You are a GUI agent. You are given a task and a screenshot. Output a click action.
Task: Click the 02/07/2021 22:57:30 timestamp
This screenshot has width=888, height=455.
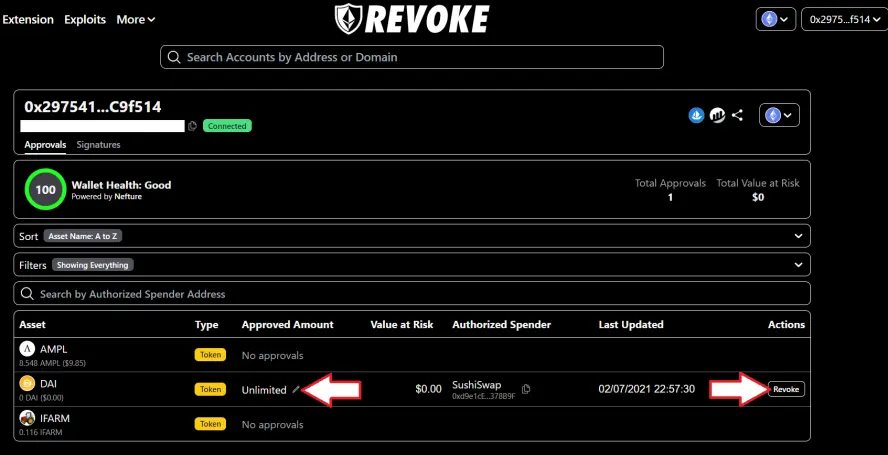click(x=647, y=389)
